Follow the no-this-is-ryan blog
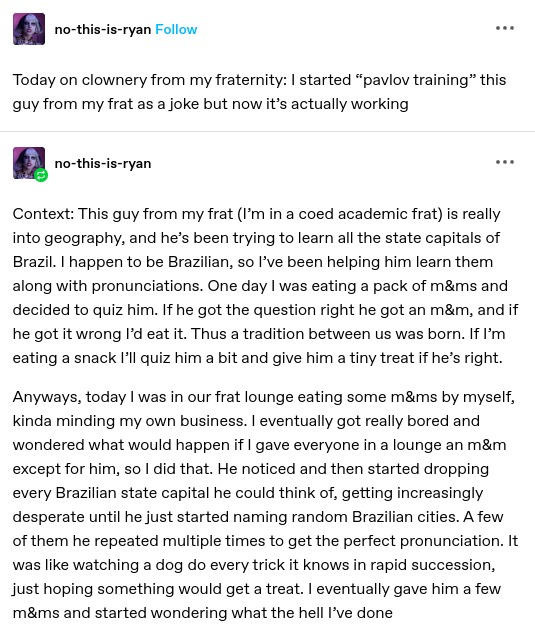535x639 pixels. click(x=176, y=29)
